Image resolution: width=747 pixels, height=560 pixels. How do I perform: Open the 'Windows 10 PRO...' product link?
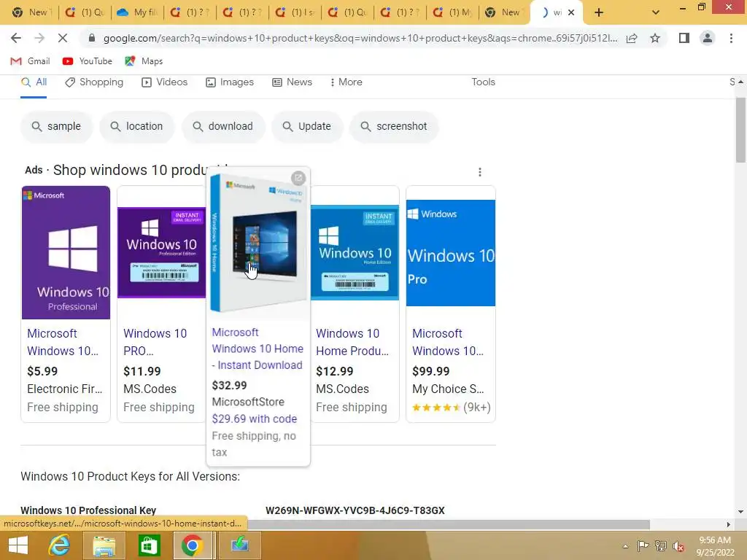pos(155,343)
